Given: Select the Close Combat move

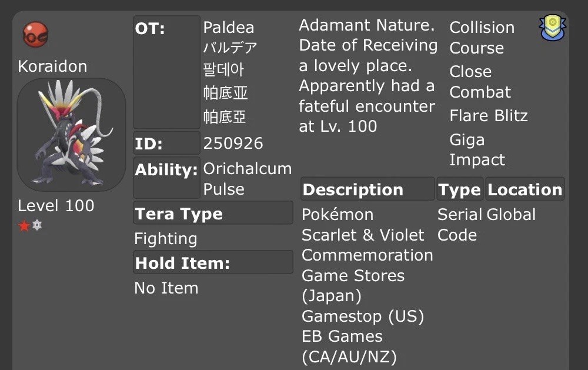Looking at the screenshot, I should point(480,81).
